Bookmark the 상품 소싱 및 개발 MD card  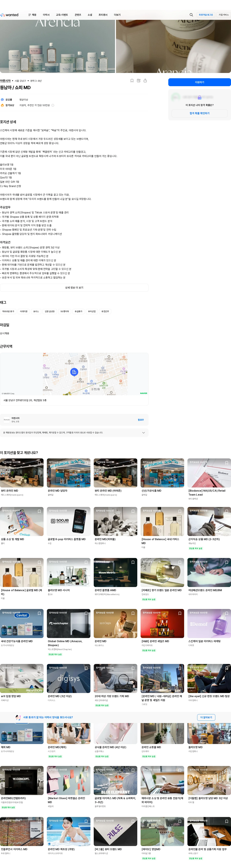[x=39, y=511]
